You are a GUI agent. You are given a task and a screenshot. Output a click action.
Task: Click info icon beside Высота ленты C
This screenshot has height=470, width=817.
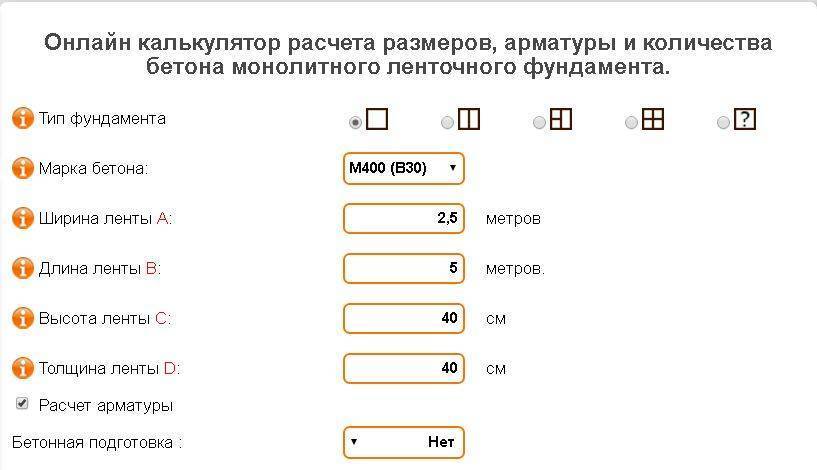[x=22, y=318]
